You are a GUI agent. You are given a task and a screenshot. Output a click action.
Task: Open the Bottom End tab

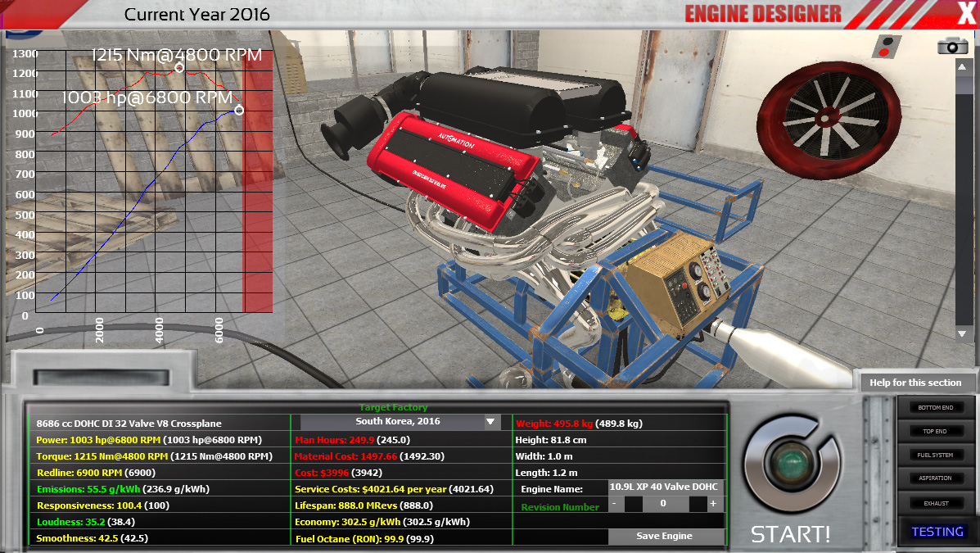click(936, 407)
